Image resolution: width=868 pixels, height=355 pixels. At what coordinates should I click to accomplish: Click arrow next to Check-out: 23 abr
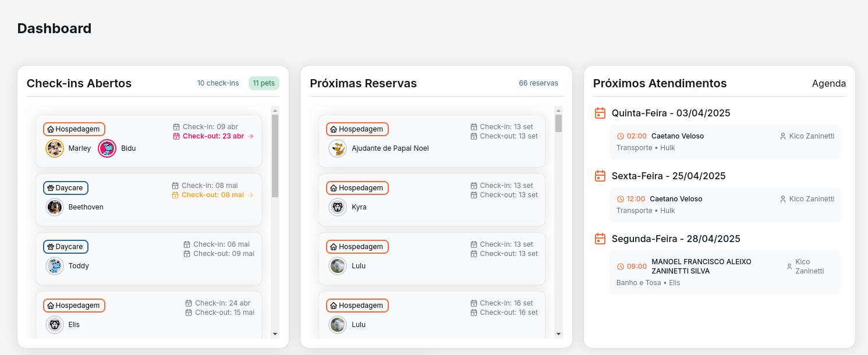[250, 136]
